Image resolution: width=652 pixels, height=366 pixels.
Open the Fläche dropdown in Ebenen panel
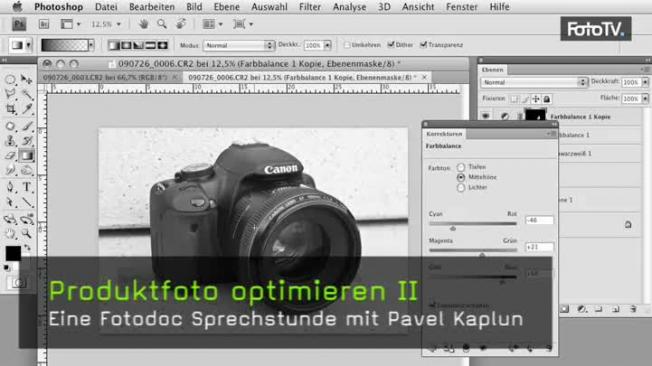tap(645, 99)
